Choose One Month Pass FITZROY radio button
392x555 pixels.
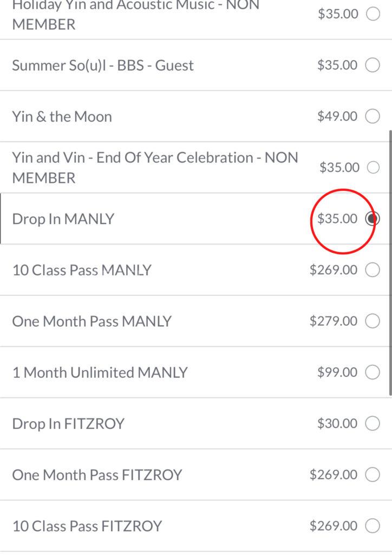tap(373, 475)
